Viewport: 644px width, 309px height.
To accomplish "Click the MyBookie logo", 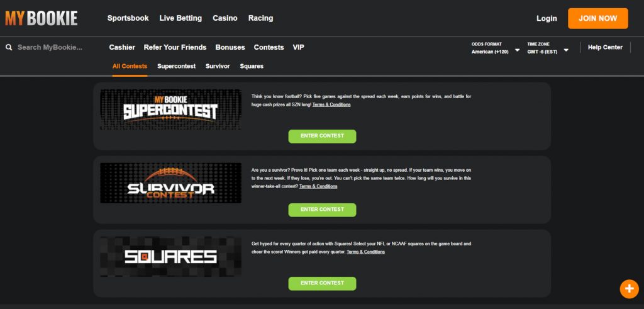I will pyautogui.click(x=41, y=18).
